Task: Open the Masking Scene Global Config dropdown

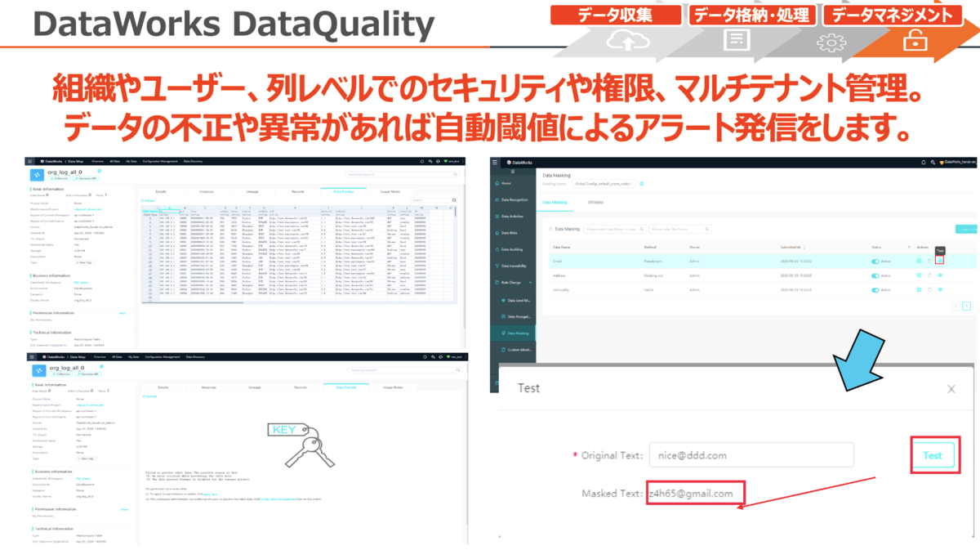Action: pyautogui.click(x=604, y=184)
